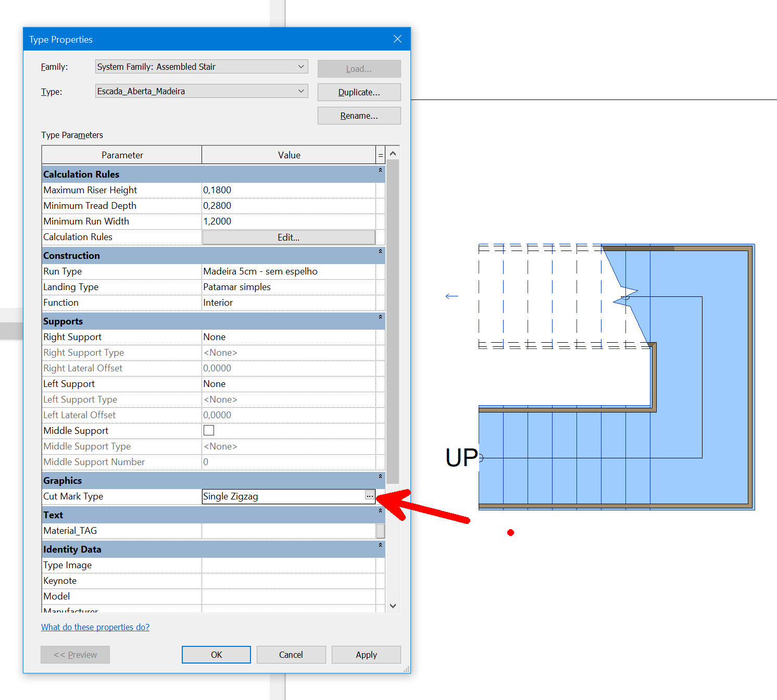Open the Type dropdown list
Viewport: 777px width, 700px height.
tap(301, 91)
